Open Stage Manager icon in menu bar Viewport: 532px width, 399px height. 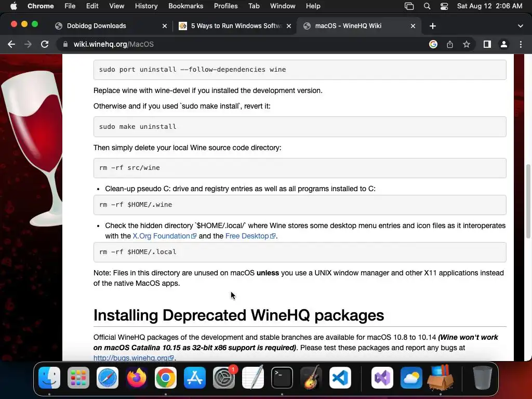(x=409, y=6)
